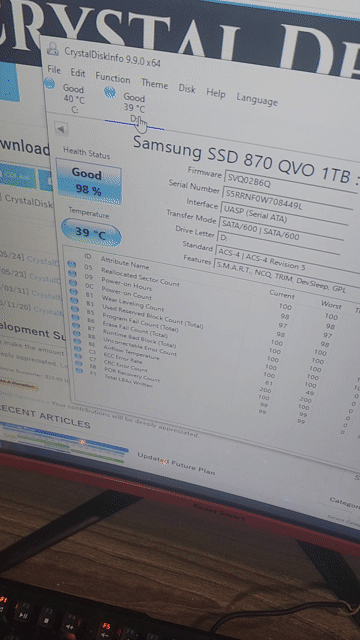Click the status dot for Uncorrectable Error Count
This screenshot has width=360, height=640.
[x=77, y=333]
